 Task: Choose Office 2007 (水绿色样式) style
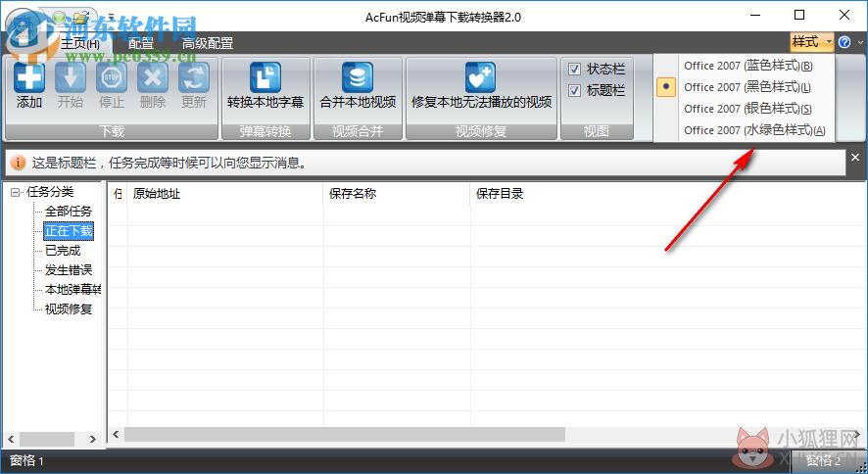pyautogui.click(x=754, y=130)
